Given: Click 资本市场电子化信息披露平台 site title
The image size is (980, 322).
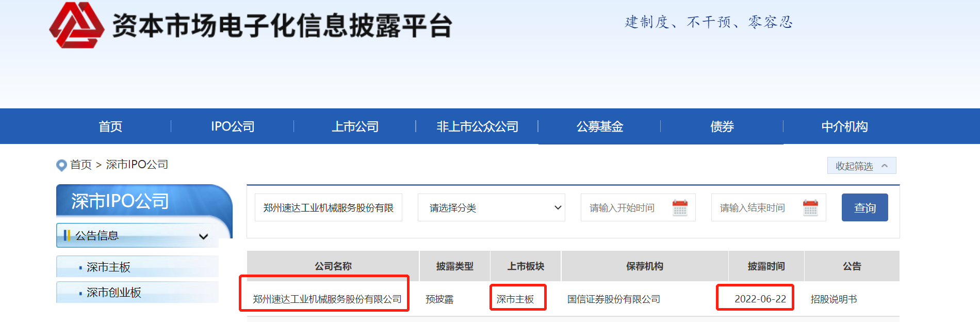Looking at the screenshot, I should [282, 26].
